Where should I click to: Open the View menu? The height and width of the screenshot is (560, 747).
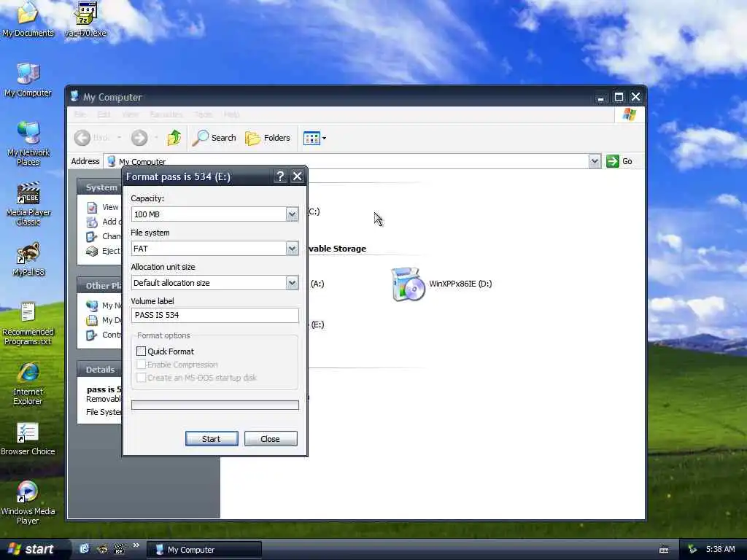[x=130, y=114]
